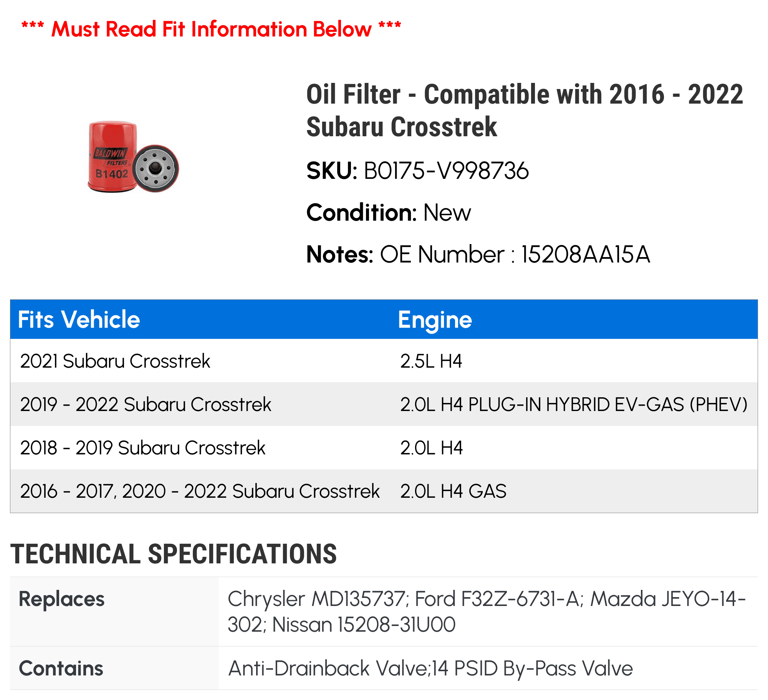The image size is (768, 700).
Task: Click the Condition: New line
Action: point(388,213)
